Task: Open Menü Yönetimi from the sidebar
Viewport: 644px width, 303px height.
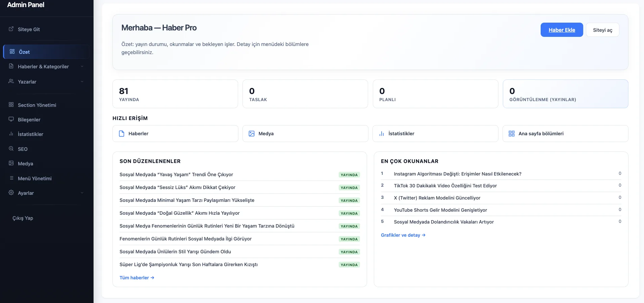Action: [x=34, y=178]
